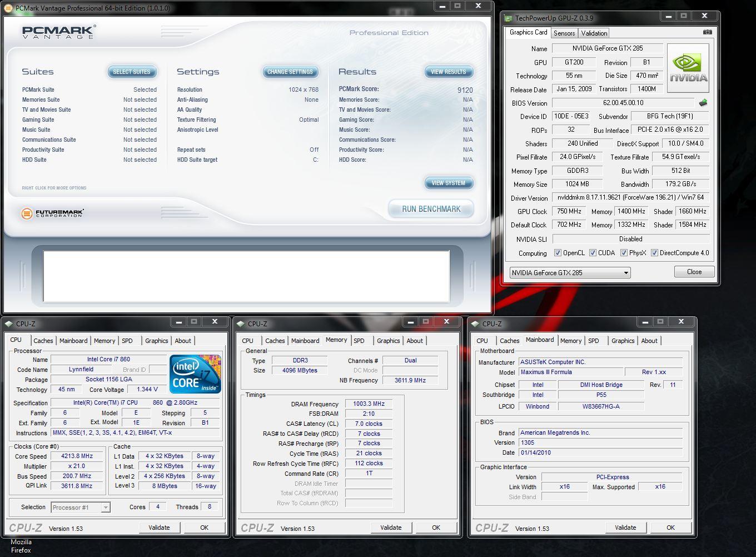Open the Processor #1 selection dropdown

tap(81, 508)
